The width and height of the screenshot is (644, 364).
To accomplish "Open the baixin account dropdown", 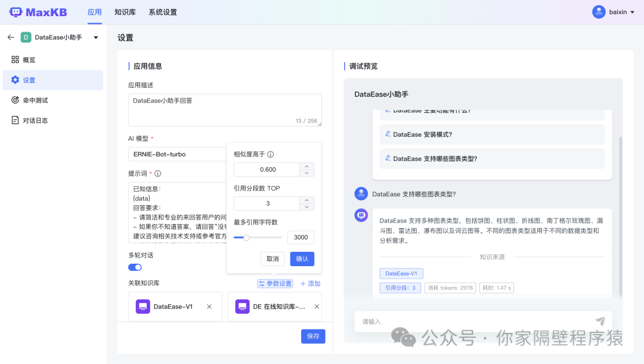I will pos(613,12).
